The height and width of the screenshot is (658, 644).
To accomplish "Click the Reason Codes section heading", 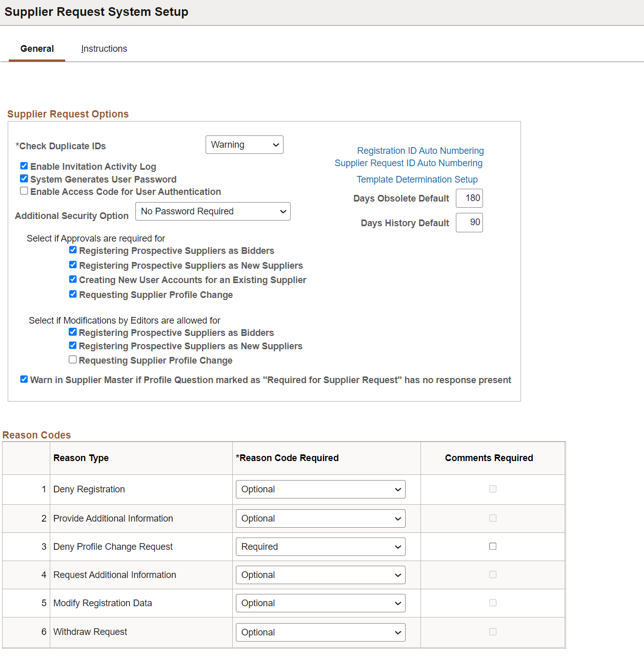I will tap(37, 435).
